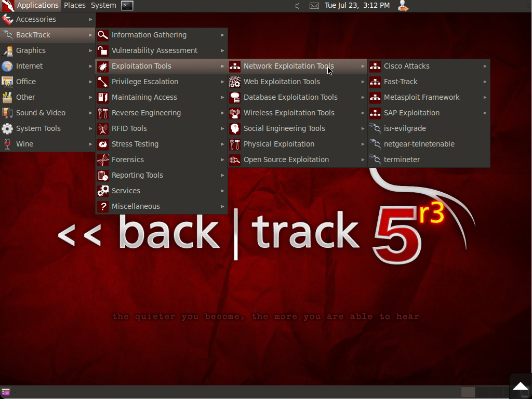532x399 pixels.
Task: Click the Office category icon
Action: pos(7,82)
